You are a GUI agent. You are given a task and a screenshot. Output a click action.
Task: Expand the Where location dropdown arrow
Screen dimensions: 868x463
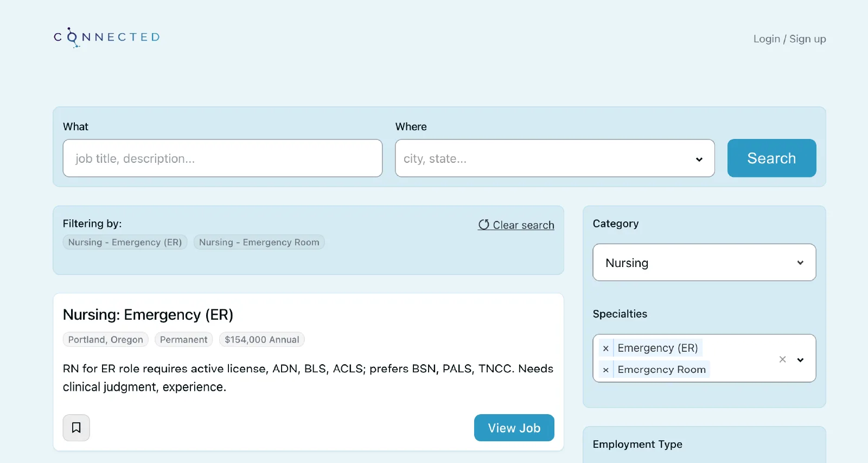pos(699,159)
